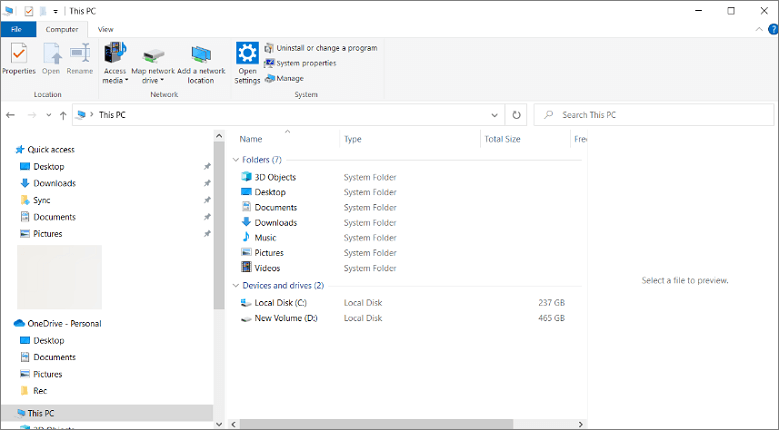The image size is (779, 430).
Task: Click the Folders (7) group label
Action: [262, 160]
